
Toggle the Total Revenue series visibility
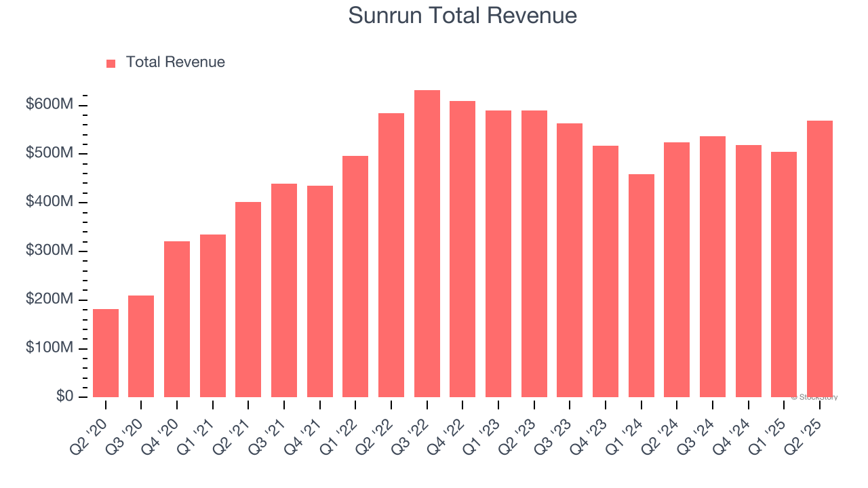[x=168, y=61]
